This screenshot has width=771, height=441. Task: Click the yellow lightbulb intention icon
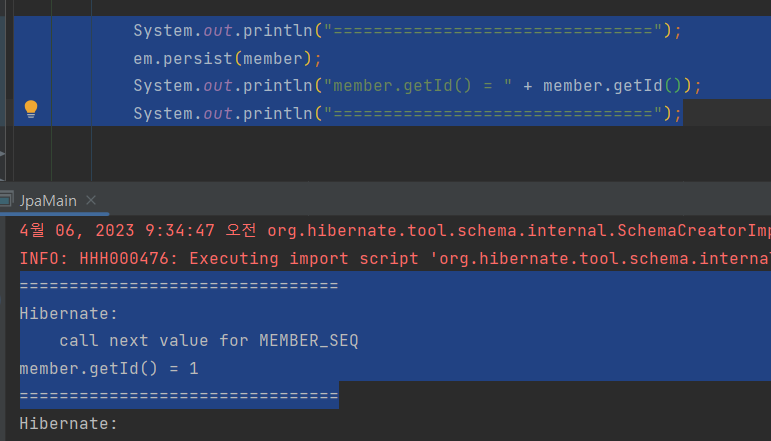[31, 109]
